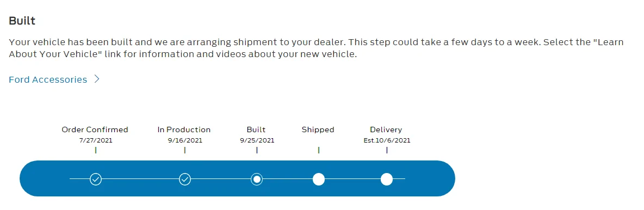Select the Shipped label
This screenshot has height=210, width=644.
pos(318,130)
